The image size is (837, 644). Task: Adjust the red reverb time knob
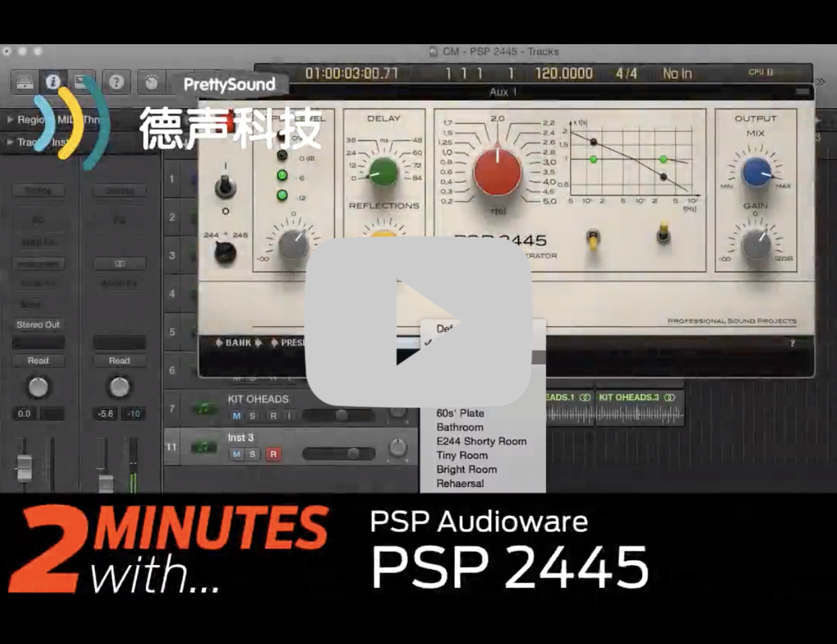[x=497, y=171]
